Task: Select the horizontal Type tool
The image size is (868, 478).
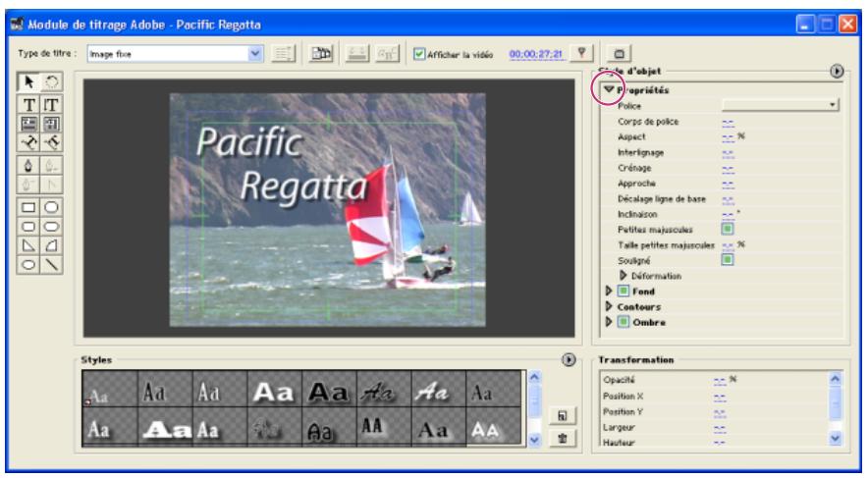Action: tap(28, 105)
